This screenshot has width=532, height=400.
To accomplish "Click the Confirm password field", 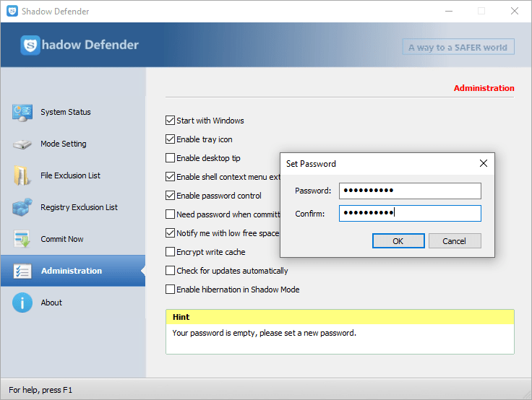I will click(x=410, y=213).
